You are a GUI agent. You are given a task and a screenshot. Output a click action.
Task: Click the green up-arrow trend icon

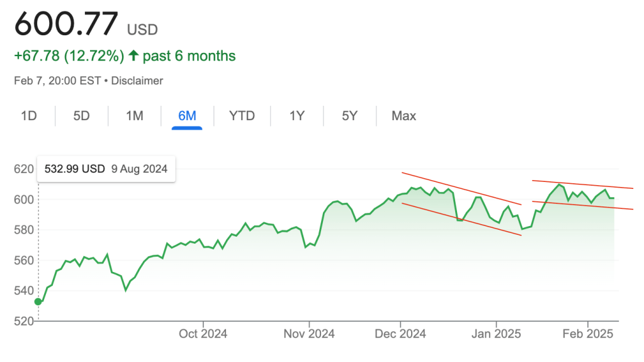(133, 56)
